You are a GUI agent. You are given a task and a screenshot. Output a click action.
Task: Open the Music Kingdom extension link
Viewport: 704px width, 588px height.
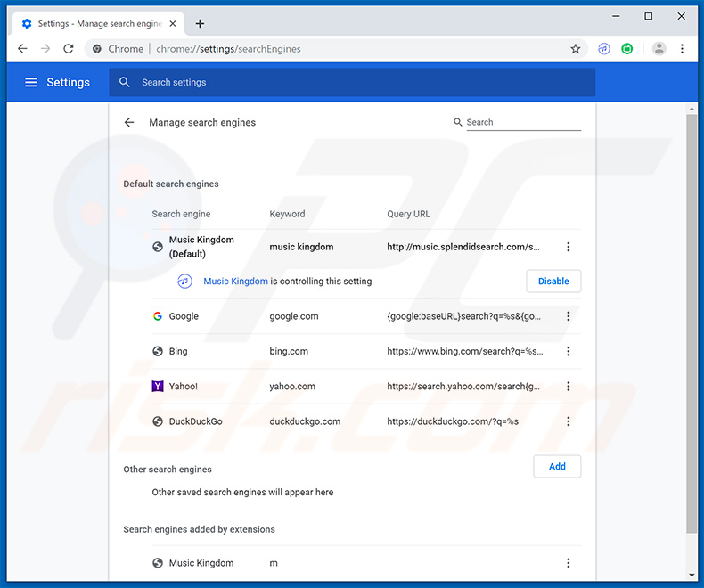(235, 282)
